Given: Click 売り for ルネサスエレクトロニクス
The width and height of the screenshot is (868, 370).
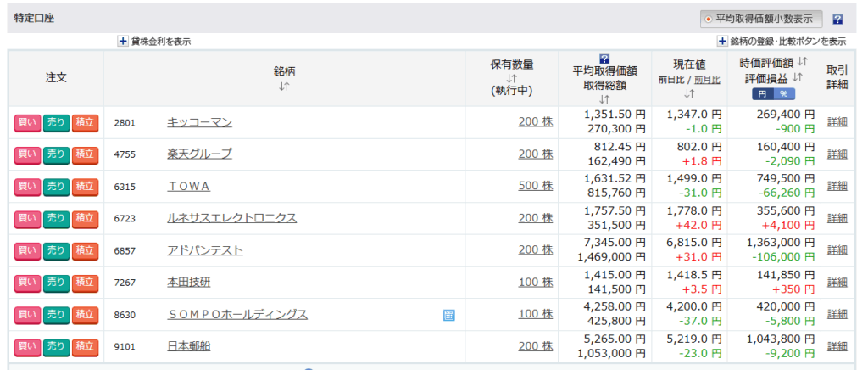Looking at the screenshot, I should tap(56, 218).
